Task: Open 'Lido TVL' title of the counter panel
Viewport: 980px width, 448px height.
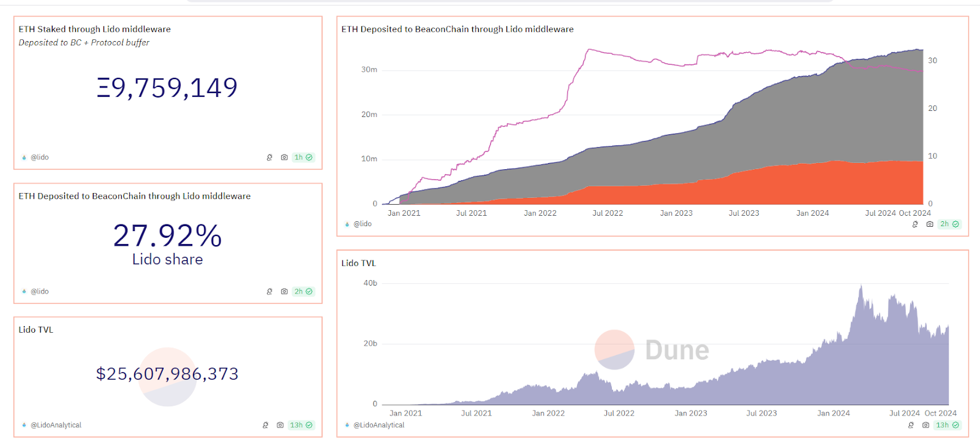Action: [36, 330]
